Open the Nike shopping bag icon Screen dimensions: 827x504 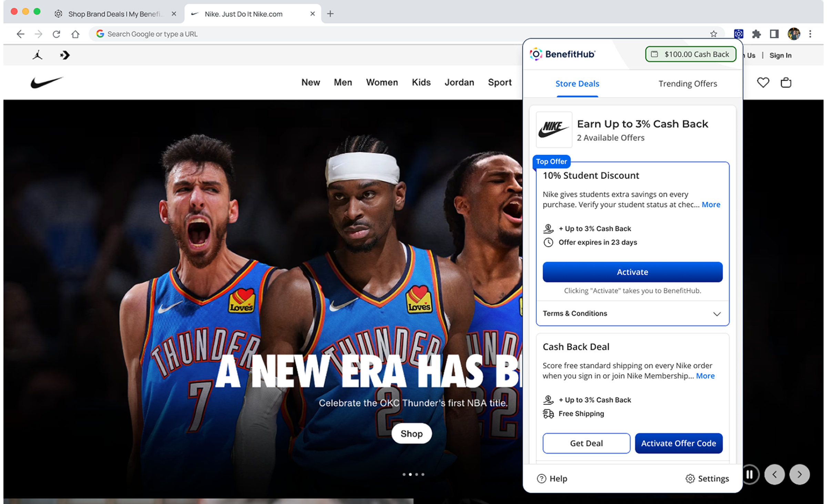[x=786, y=83]
